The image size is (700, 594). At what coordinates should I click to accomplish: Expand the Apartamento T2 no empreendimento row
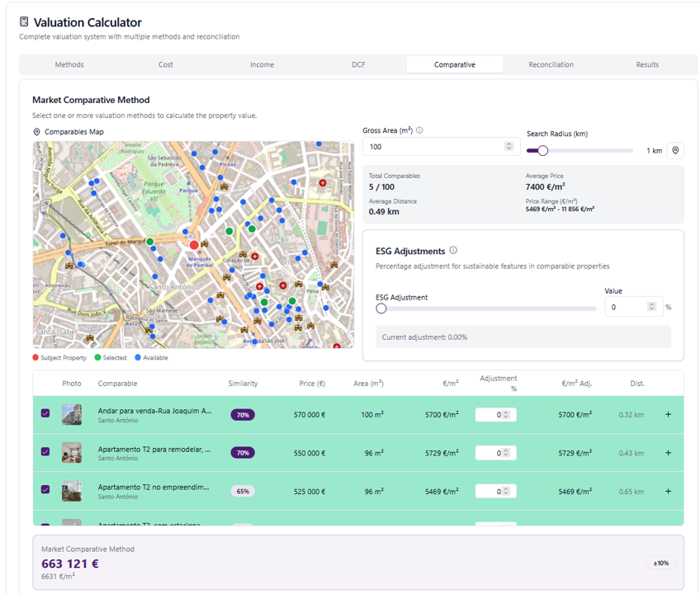tap(668, 491)
